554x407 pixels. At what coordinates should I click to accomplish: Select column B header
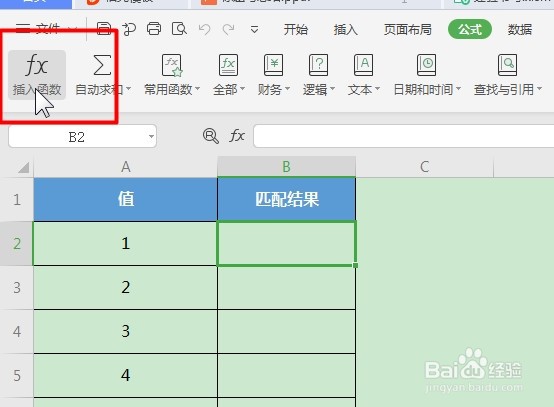[x=287, y=167]
